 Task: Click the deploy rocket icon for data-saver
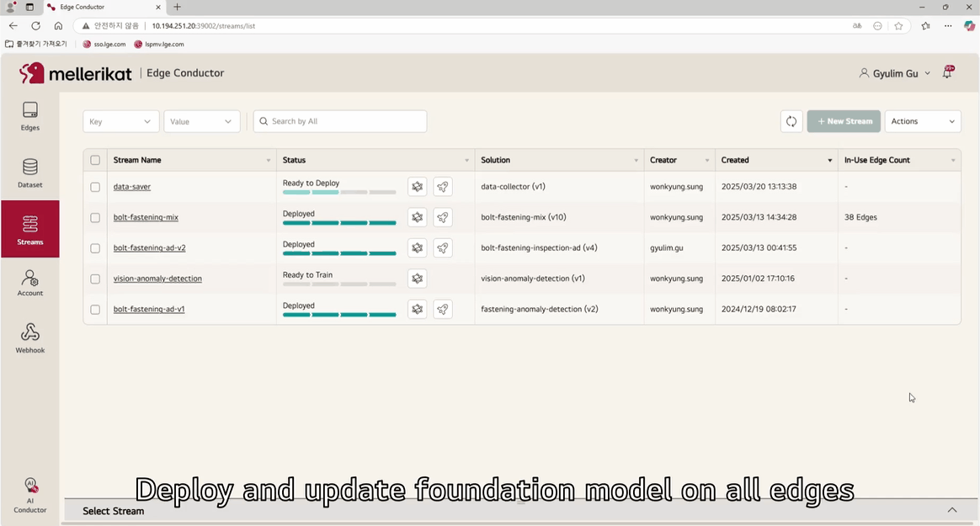coord(443,187)
